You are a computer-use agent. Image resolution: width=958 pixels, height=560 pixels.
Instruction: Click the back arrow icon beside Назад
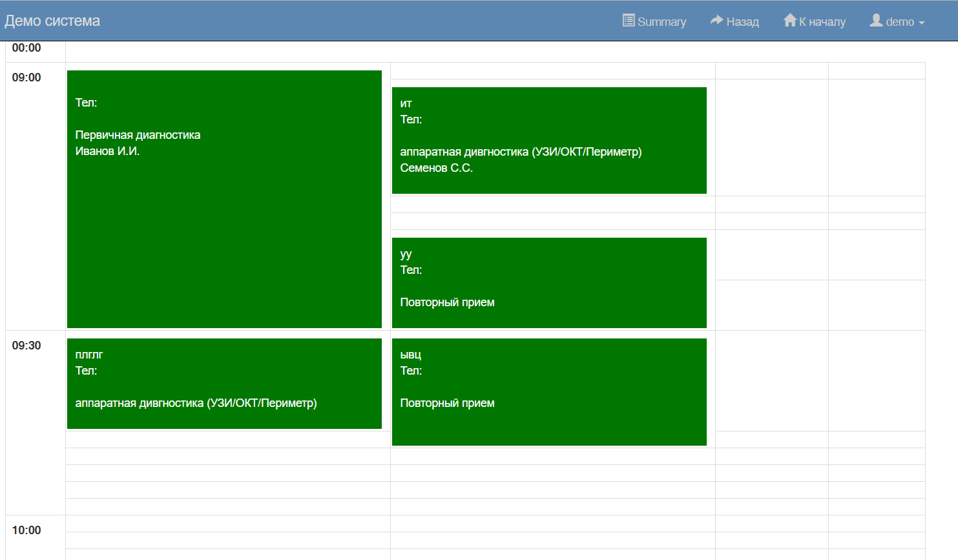coord(716,21)
